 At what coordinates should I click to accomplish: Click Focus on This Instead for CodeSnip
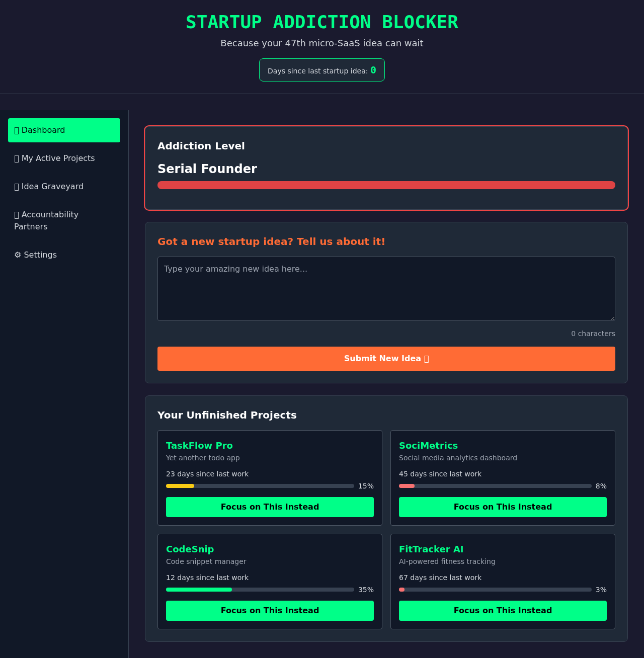(270, 610)
